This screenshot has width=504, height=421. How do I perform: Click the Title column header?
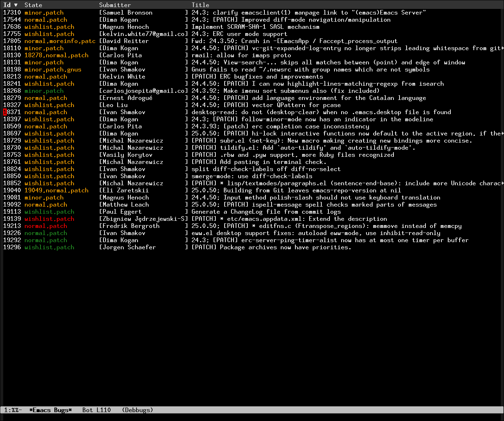click(200, 5)
